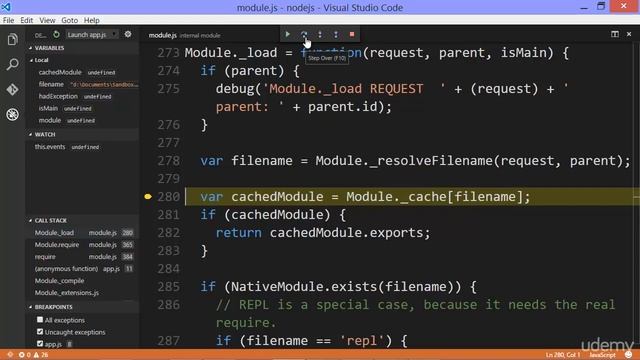Stop the debug session
Image resolution: width=640 pixels, height=360 pixels.
[352, 34]
